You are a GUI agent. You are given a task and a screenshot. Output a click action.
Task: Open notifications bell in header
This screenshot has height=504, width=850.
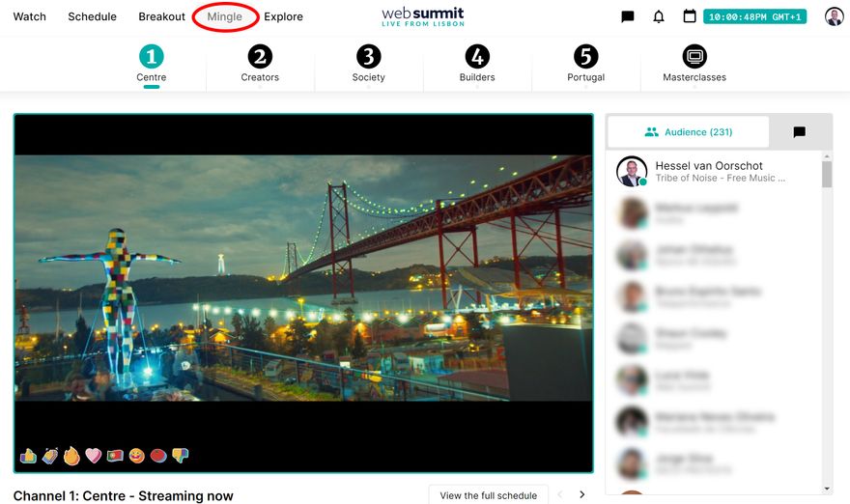coord(659,16)
